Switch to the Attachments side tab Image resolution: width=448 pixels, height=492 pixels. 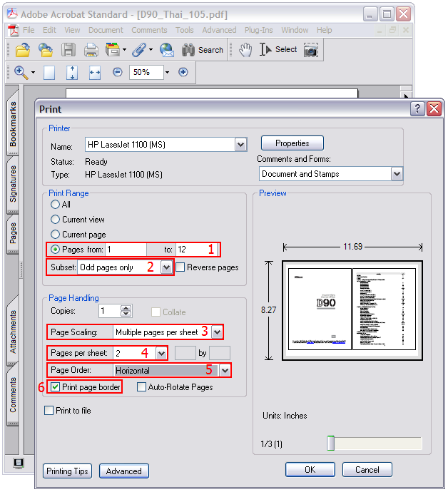[13, 332]
